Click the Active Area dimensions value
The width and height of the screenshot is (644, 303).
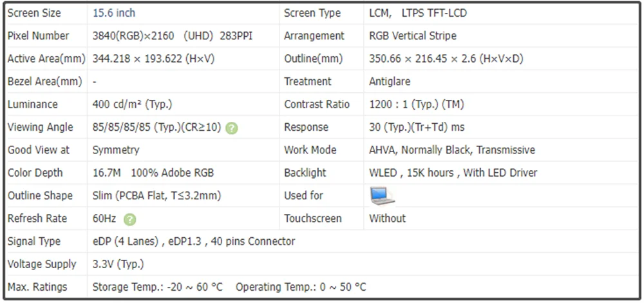pyautogui.click(x=153, y=59)
